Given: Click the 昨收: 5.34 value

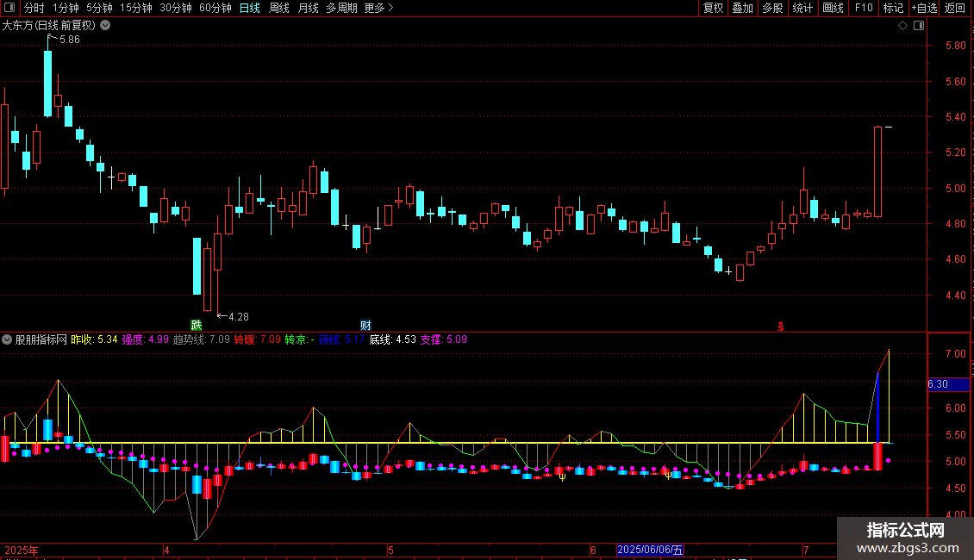Looking at the screenshot, I should 95,339.
